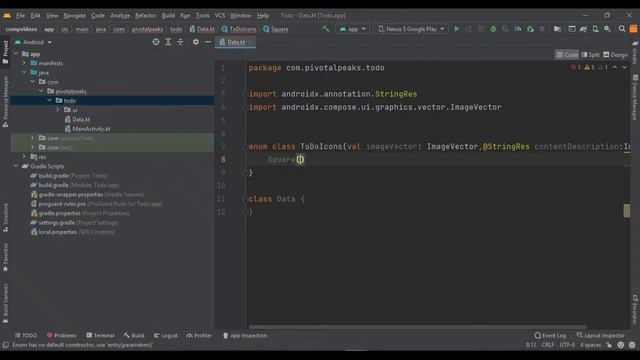The image size is (640, 360).
Task: Collapse the java folder
Action: 24,72
